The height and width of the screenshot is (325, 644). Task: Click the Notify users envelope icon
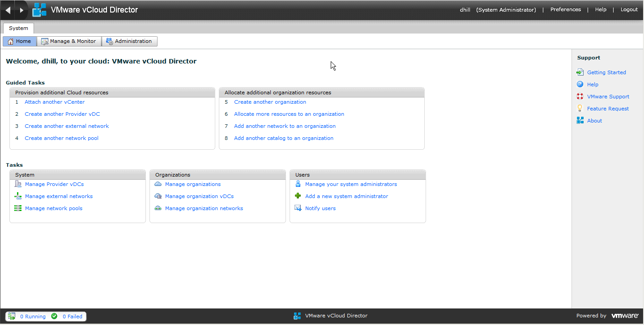pyautogui.click(x=298, y=208)
